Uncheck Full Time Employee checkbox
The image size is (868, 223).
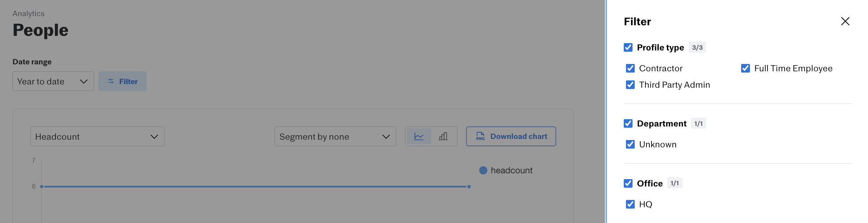click(746, 68)
